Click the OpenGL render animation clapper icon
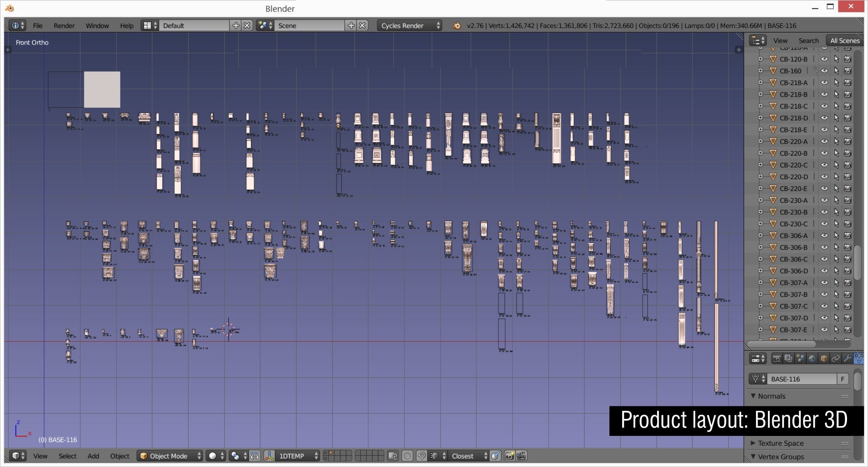Image resolution: width=868 pixels, height=467 pixels. click(x=521, y=456)
